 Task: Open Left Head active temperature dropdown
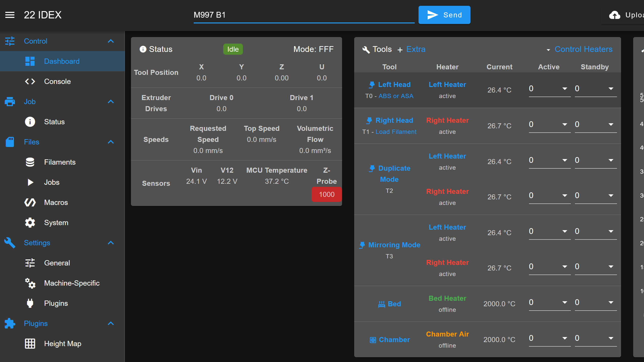[x=550, y=89]
